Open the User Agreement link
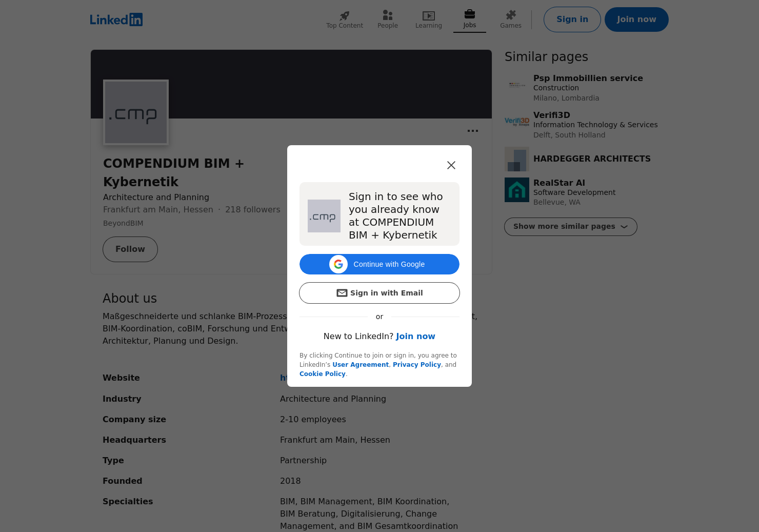 click(x=361, y=365)
